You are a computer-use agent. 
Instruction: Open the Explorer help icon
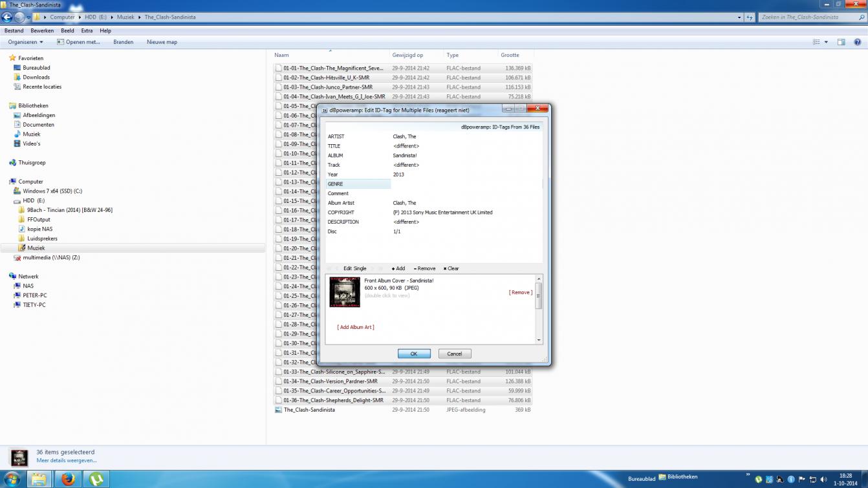858,42
